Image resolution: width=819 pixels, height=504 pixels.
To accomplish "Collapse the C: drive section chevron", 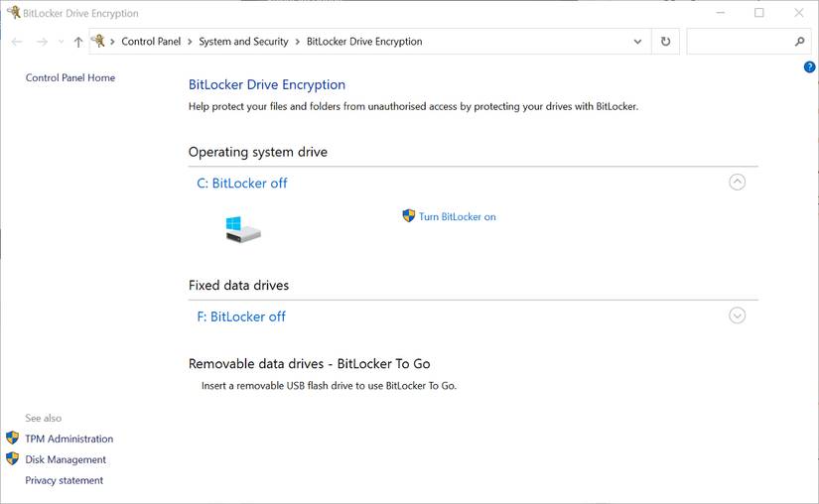I will pos(737,182).
